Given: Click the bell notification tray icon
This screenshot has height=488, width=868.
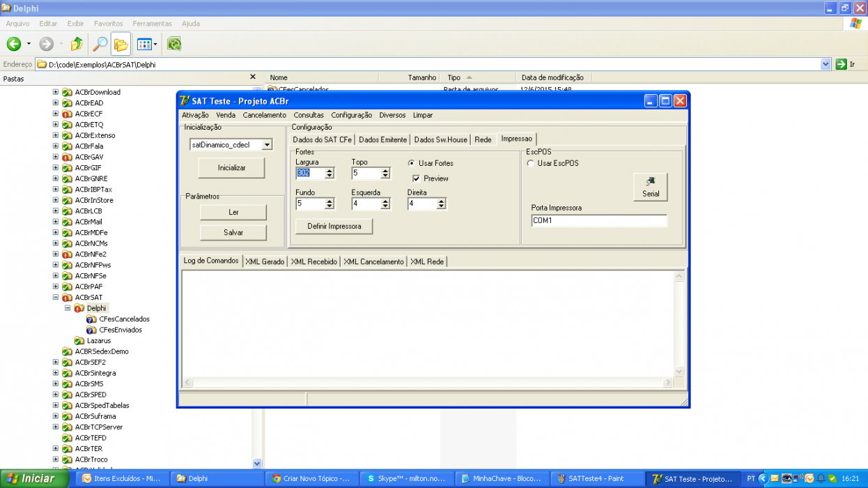Looking at the screenshot, I should coord(820,479).
